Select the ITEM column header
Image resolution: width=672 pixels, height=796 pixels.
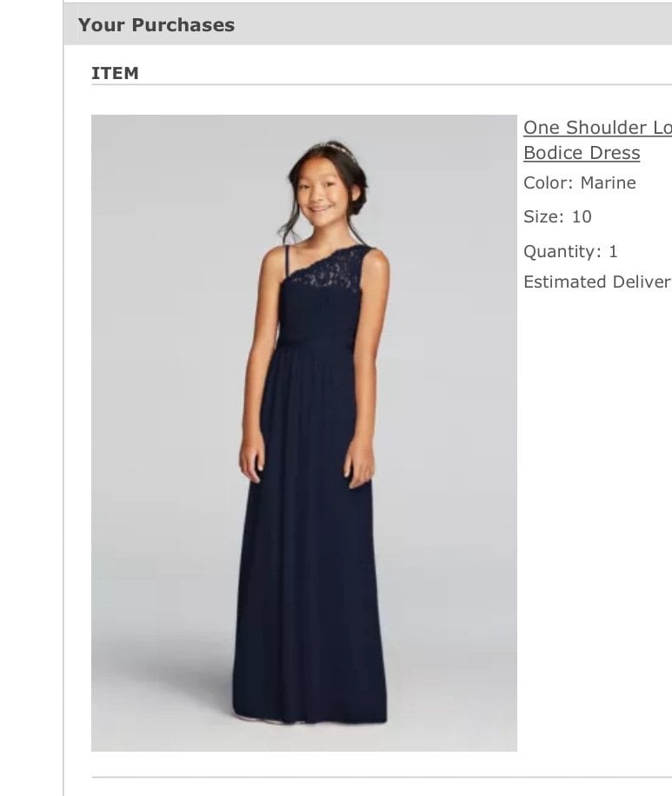coord(115,73)
